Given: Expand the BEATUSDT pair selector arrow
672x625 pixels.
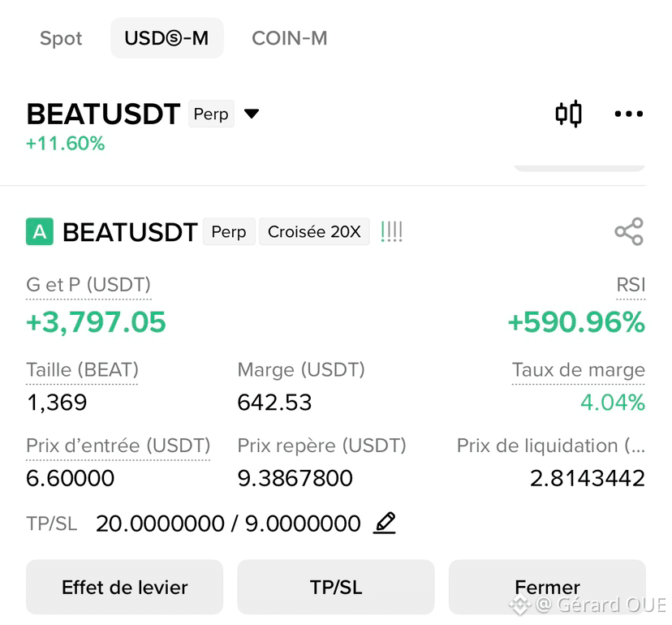Looking at the screenshot, I should (x=251, y=114).
